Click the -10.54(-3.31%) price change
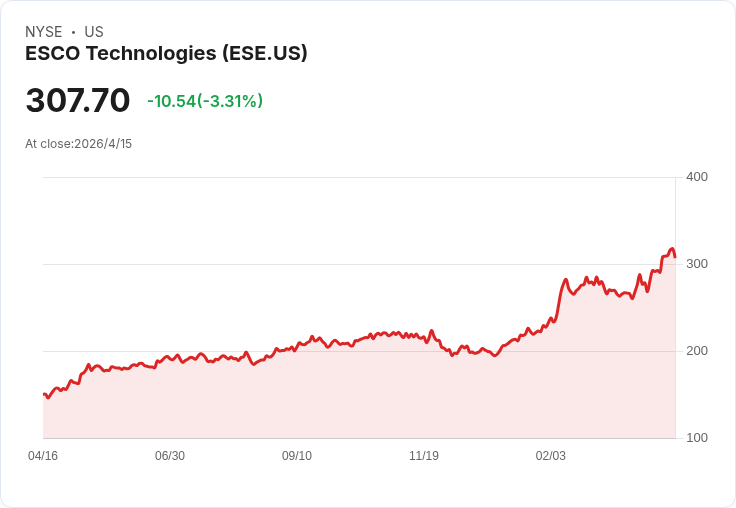 tap(205, 101)
